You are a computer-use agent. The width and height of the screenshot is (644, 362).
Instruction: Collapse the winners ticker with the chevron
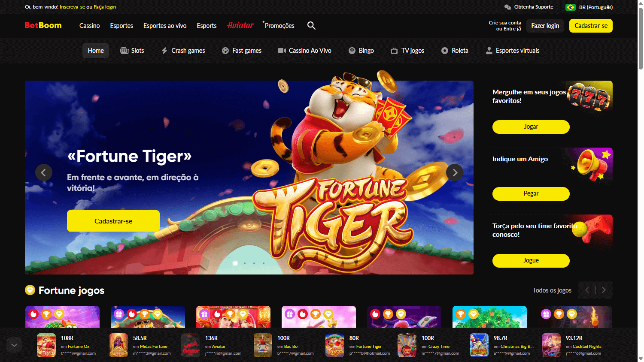tap(14, 345)
